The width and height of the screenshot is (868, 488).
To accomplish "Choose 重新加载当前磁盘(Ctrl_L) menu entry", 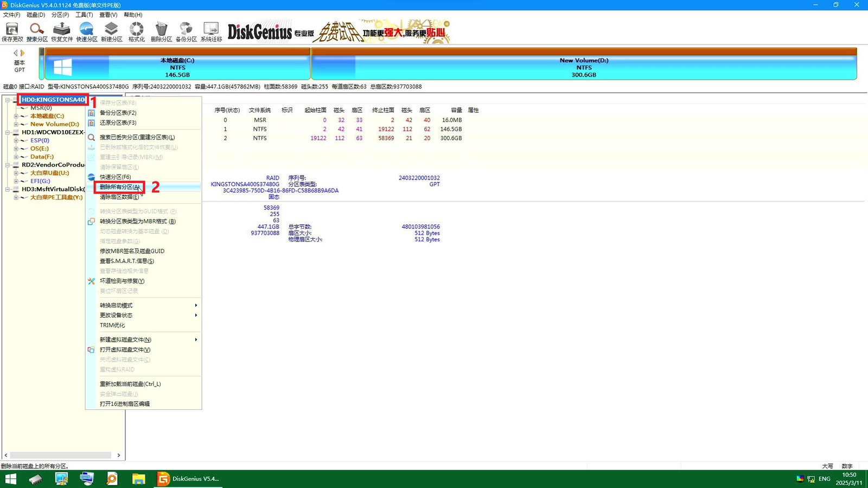I will pos(144,384).
